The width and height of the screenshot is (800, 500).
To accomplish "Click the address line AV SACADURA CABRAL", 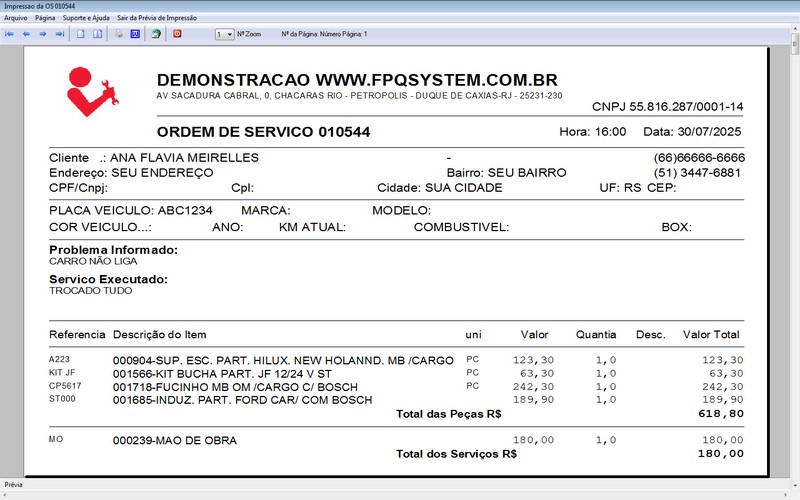I will click(359, 95).
